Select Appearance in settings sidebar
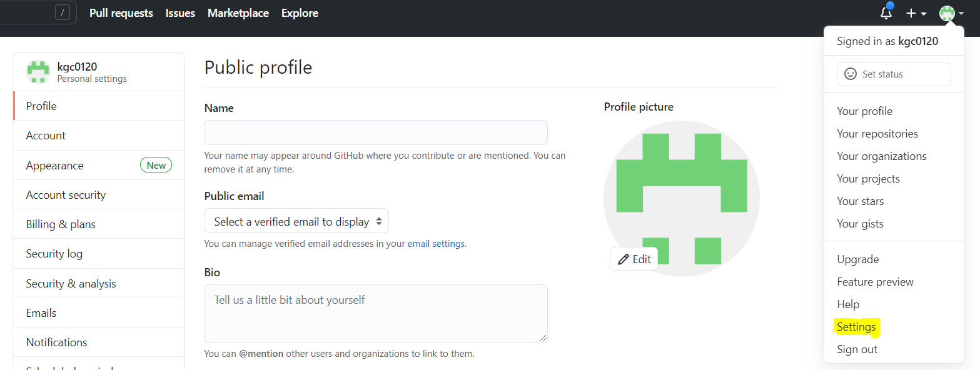980x370 pixels. click(x=99, y=165)
